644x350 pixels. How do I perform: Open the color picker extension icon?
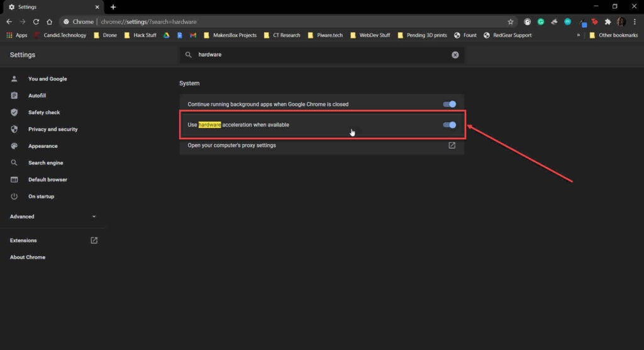583,23
